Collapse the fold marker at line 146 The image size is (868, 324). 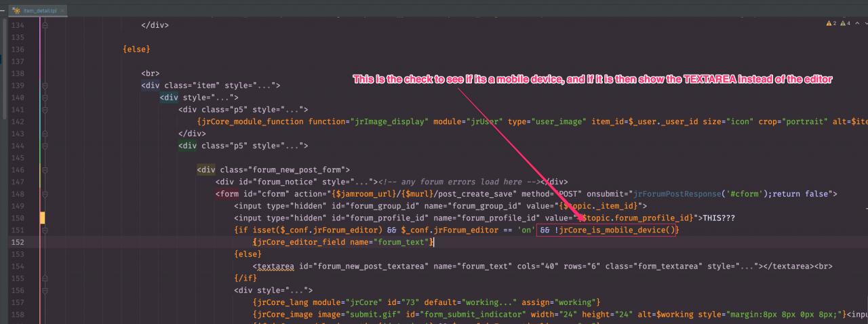[45, 170]
